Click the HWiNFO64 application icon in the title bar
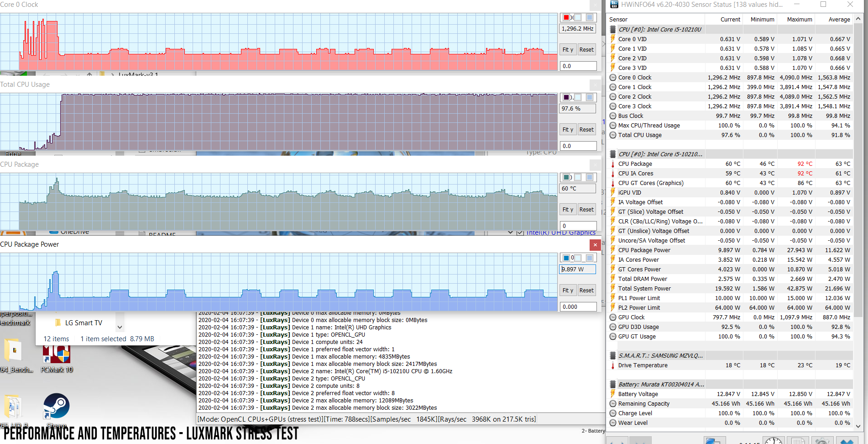This screenshot has height=444, width=868. tap(614, 5)
